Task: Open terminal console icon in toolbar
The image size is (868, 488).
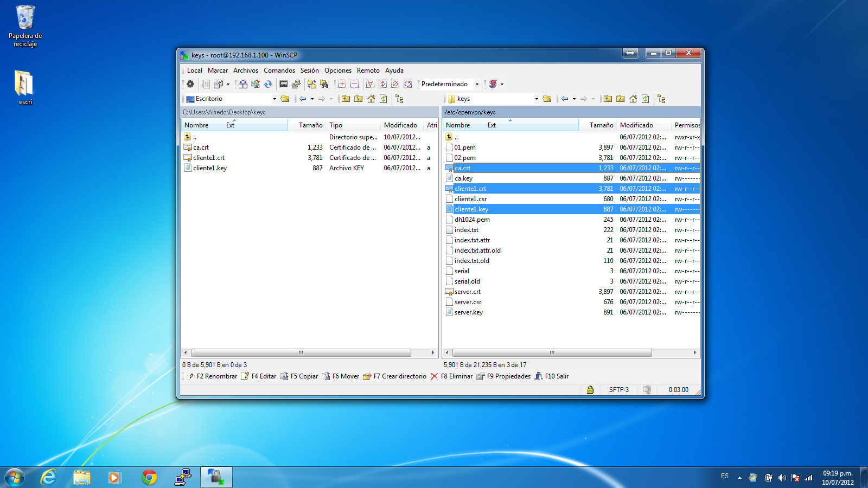Action: click(x=283, y=84)
